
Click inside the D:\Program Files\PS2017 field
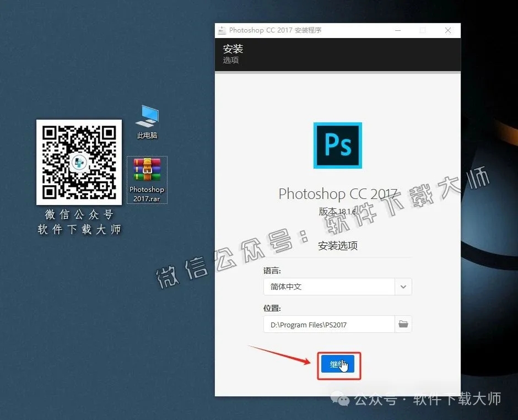[320, 324]
